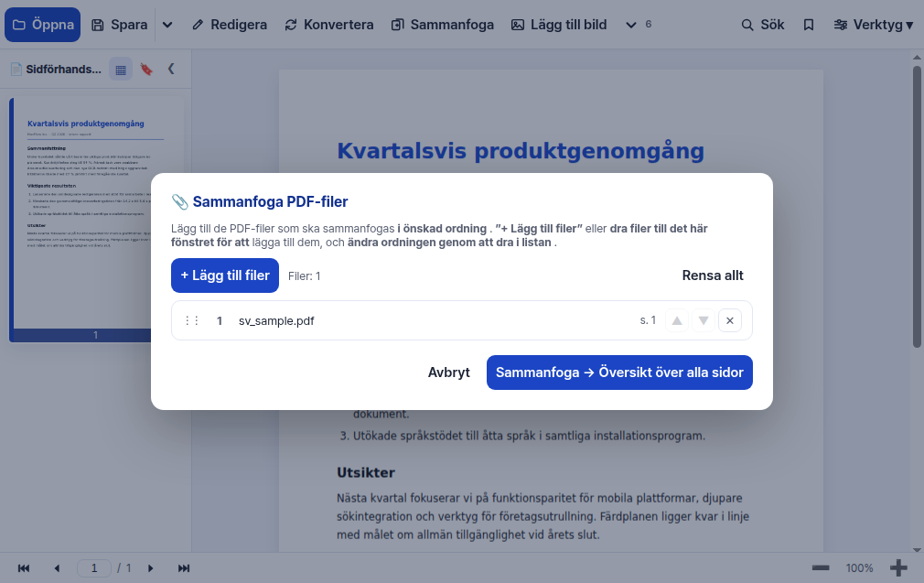The height and width of the screenshot is (583, 924).
Task: Click Avbryt to cancel the dialog
Action: click(449, 372)
